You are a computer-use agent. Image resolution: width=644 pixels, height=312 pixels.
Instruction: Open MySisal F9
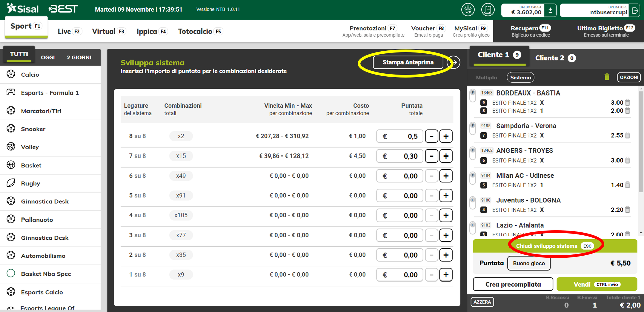click(471, 31)
